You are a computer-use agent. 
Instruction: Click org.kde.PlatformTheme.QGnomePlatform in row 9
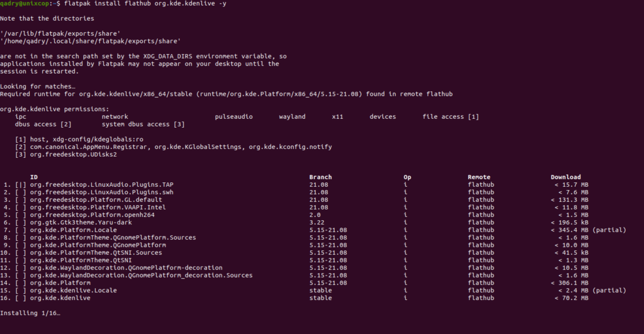[x=97, y=245]
